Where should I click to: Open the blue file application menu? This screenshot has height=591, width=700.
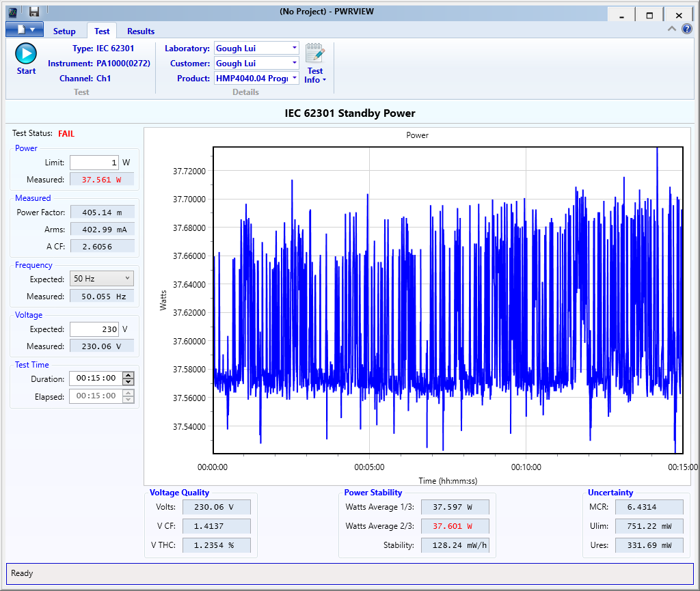click(x=25, y=29)
